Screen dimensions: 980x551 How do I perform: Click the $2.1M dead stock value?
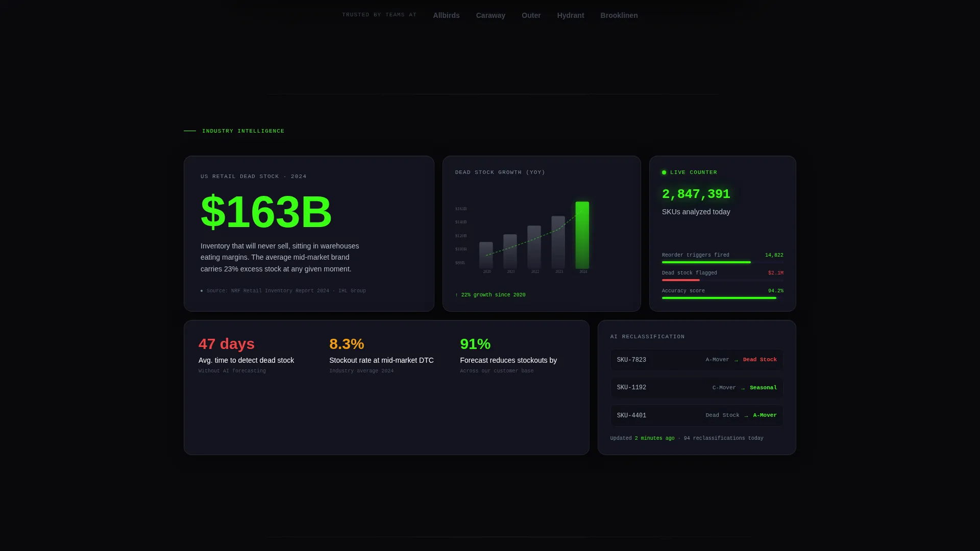[x=775, y=273]
